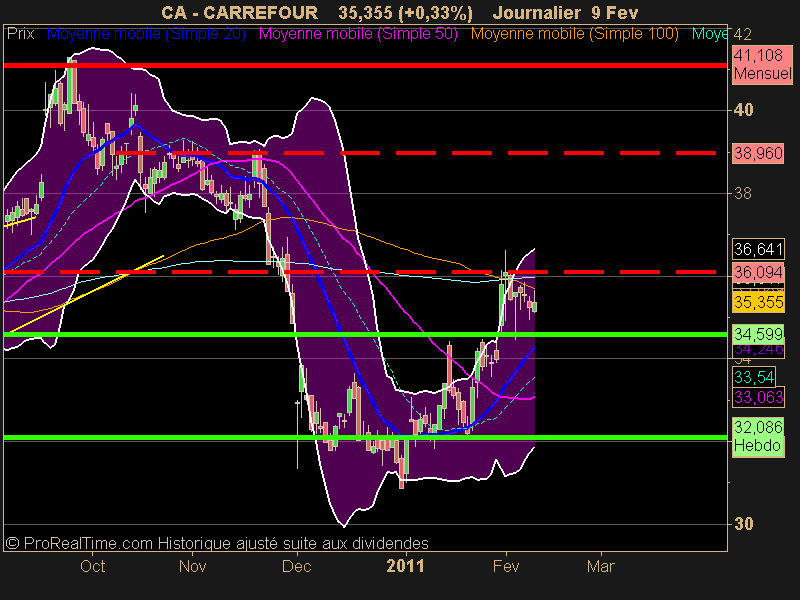Click the 42 value on price axis

(742, 35)
